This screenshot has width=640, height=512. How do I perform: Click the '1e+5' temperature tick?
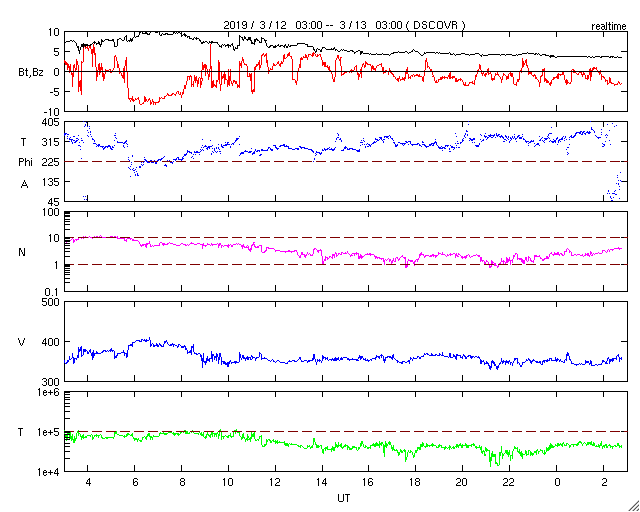tap(48, 432)
